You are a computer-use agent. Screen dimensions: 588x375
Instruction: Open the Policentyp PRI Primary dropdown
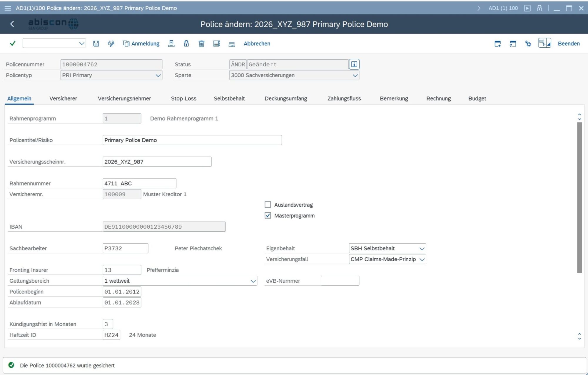pyautogui.click(x=158, y=75)
